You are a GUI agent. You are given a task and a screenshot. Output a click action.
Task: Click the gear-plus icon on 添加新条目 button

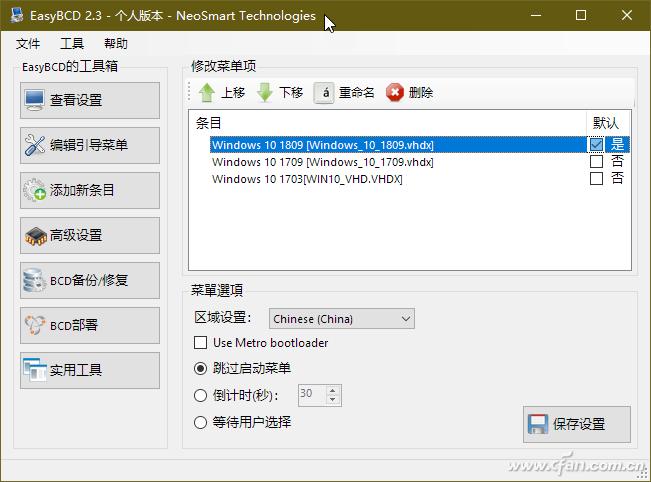click(x=34, y=190)
